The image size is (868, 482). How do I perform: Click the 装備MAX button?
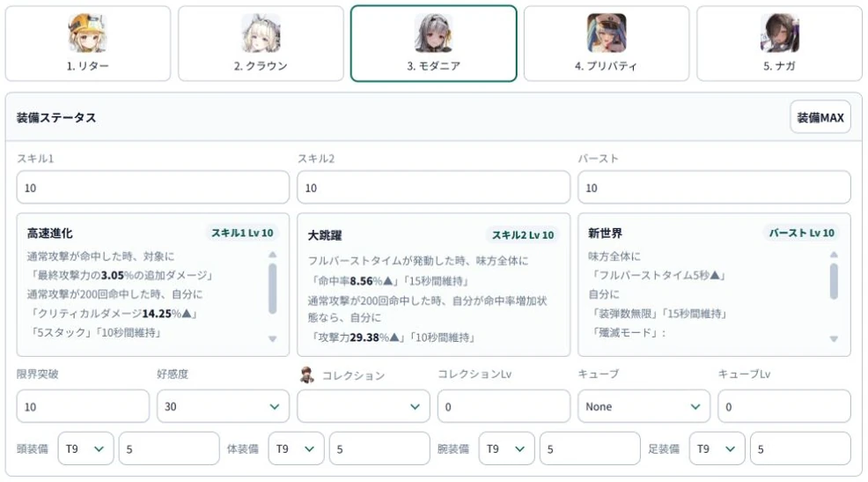tap(820, 117)
